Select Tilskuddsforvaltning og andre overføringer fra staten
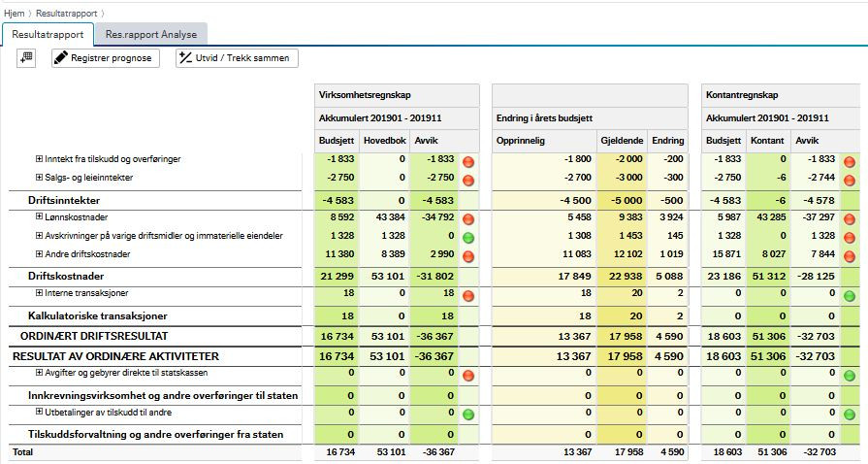The image size is (868, 464). point(155,434)
